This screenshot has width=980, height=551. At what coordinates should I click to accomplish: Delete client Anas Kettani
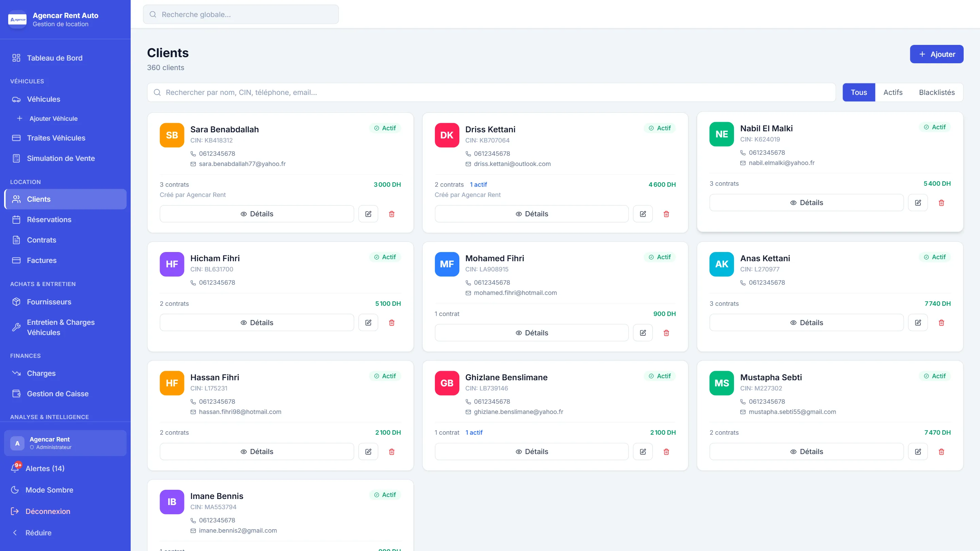941,322
